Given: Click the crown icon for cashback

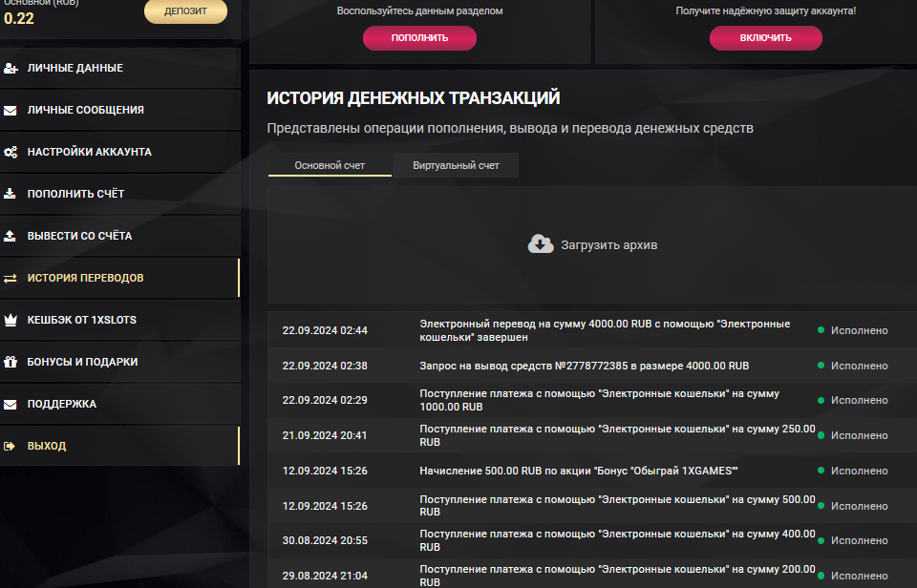Looking at the screenshot, I should [x=11, y=320].
